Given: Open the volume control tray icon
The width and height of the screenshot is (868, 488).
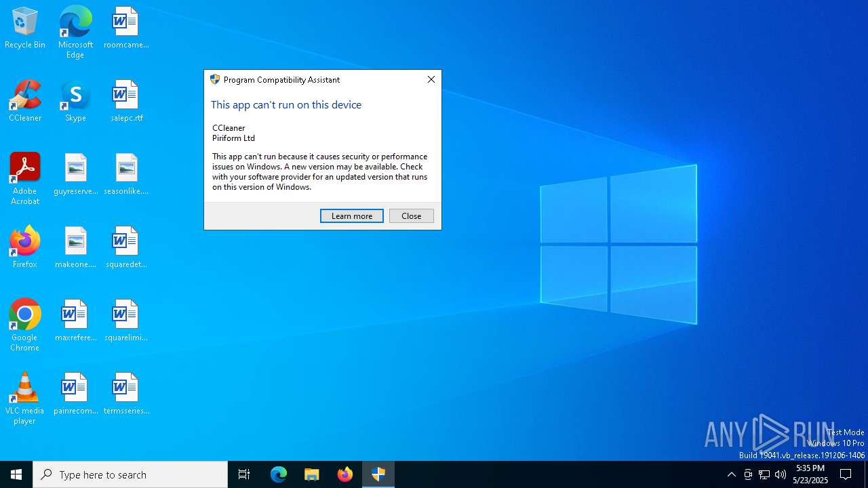Looking at the screenshot, I should (x=781, y=474).
